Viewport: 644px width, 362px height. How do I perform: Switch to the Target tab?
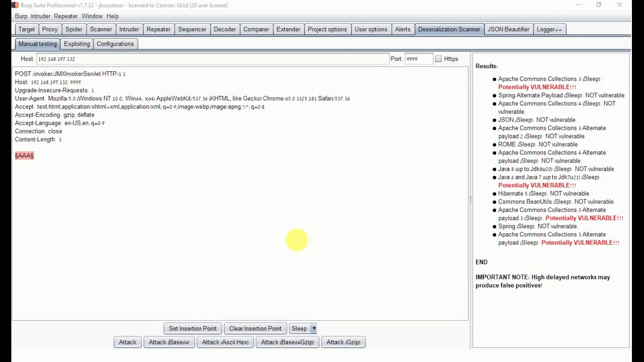tap(27, 29)
